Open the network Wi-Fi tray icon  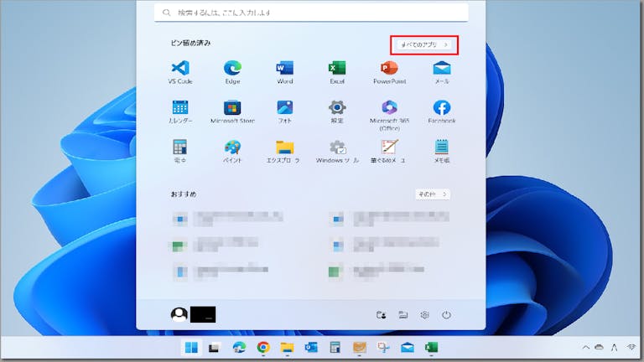coord(631,347)
